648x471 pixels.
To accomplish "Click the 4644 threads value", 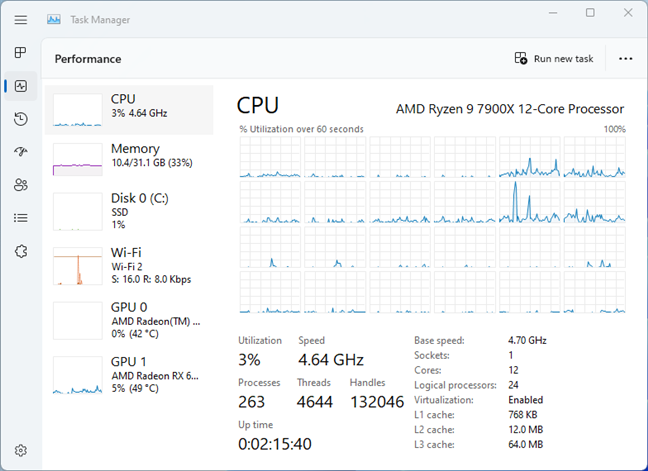I will pos(314,402).
